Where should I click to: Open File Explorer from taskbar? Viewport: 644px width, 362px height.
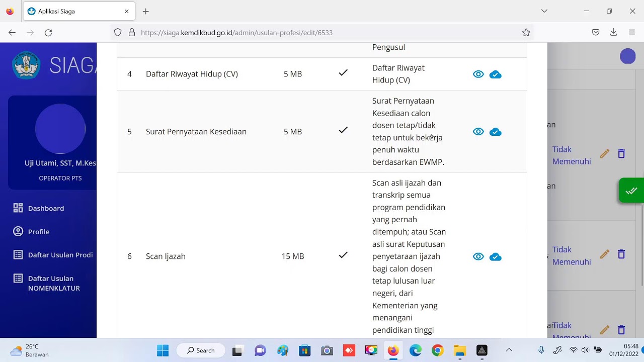pos(460,350)
